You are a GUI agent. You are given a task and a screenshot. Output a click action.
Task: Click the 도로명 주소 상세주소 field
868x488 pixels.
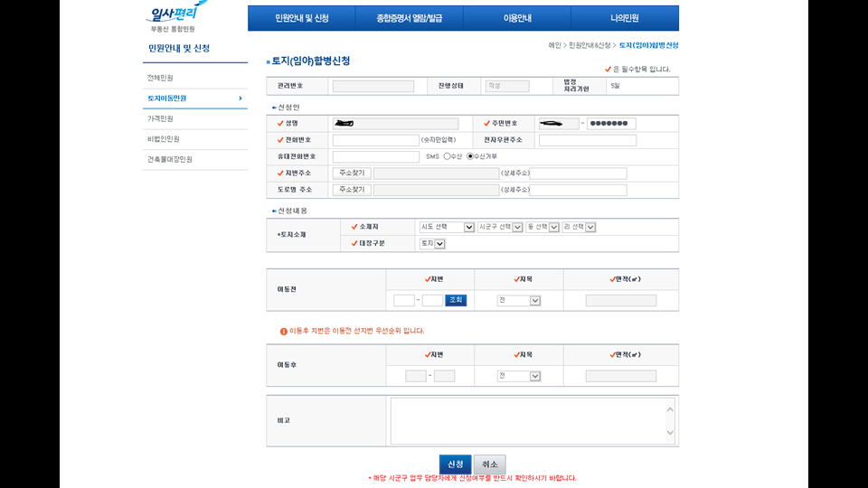tap(578, 190)
